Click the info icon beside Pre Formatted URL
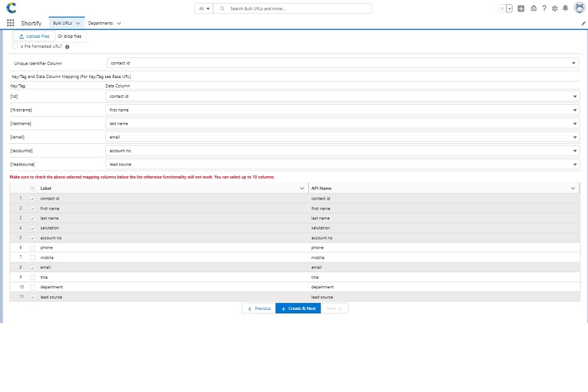 coord(67,47)
